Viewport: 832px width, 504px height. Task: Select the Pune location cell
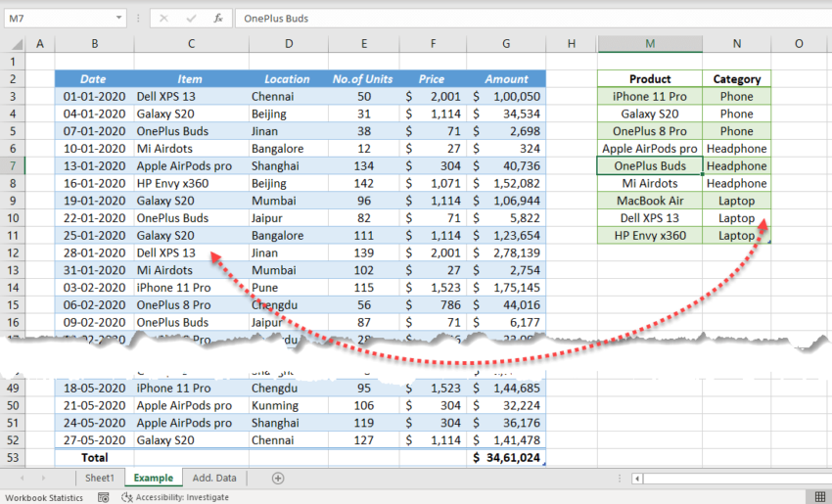pyautogui.click(x=288, y=288)
